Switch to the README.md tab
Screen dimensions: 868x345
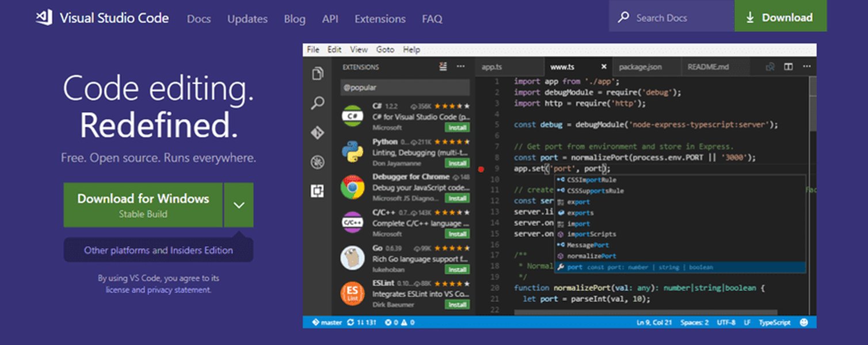click(x=714, y=67)
